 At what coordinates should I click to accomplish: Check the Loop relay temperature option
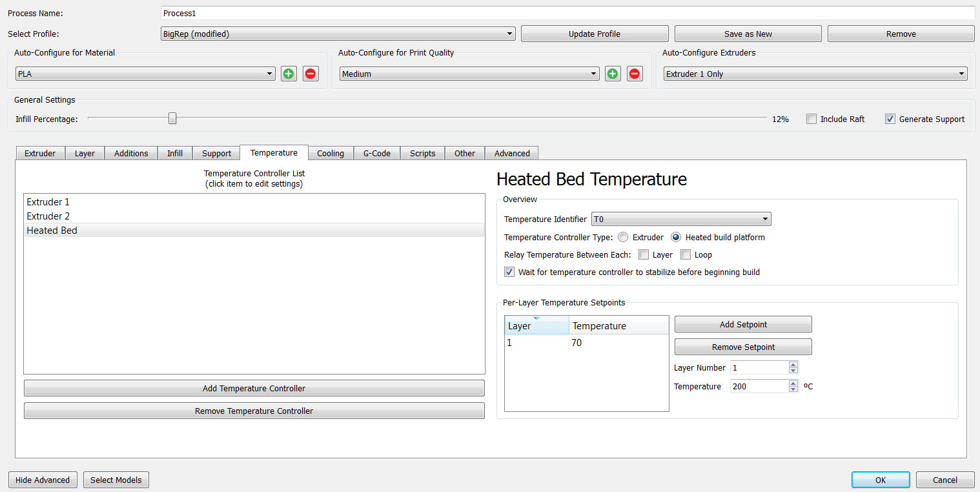(686, 254)
